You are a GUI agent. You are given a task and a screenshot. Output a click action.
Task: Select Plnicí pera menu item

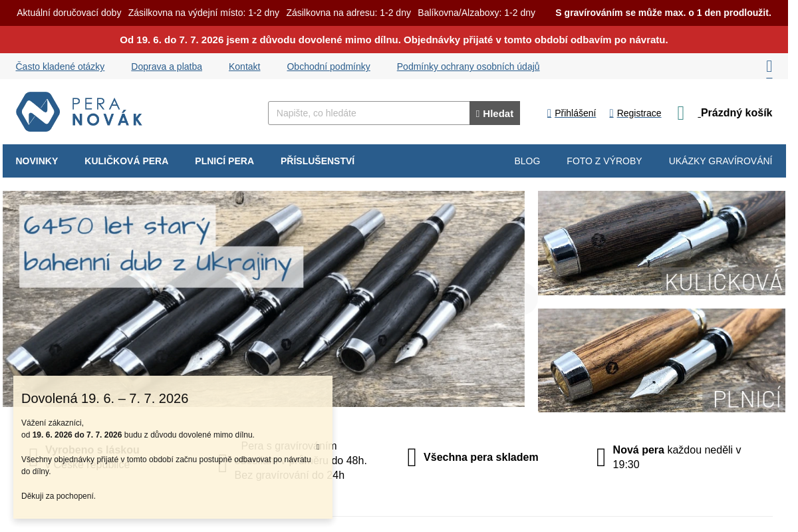point(224,161)
